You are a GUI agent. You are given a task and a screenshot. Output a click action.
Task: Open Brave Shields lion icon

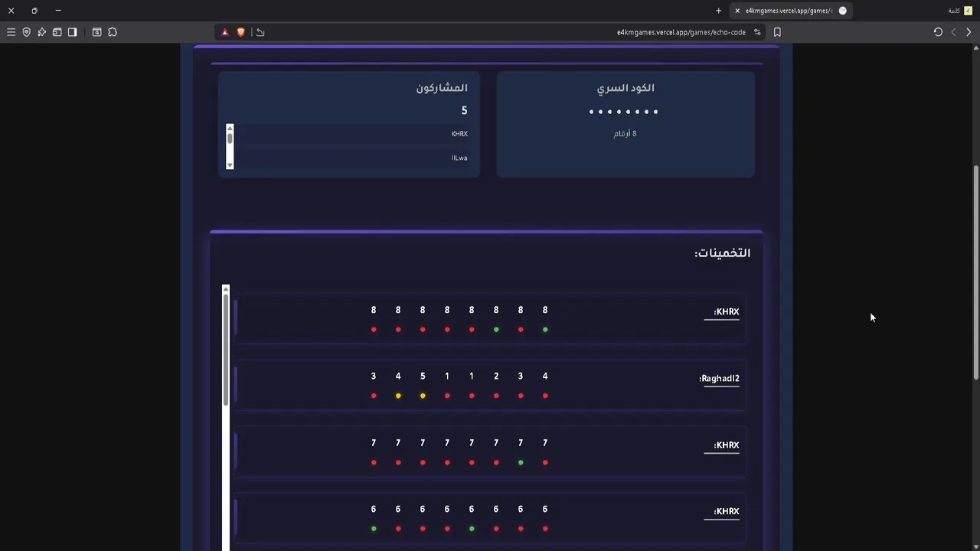[240, 32]
